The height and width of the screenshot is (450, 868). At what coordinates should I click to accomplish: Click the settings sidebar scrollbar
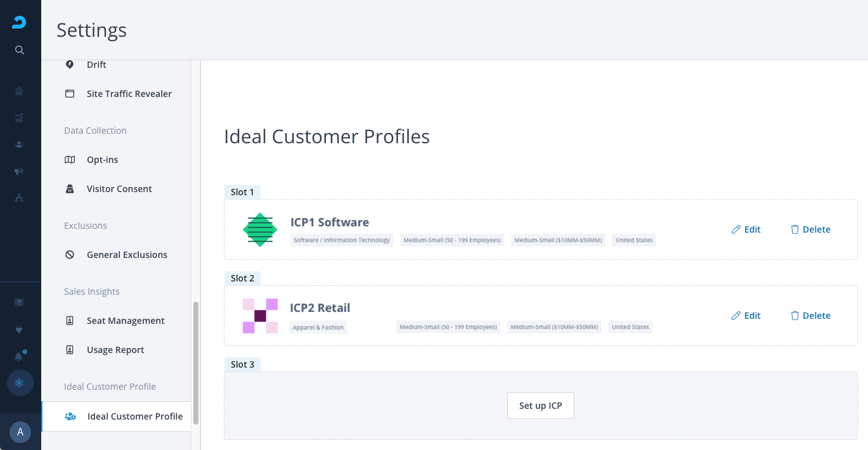pos(196,363)
